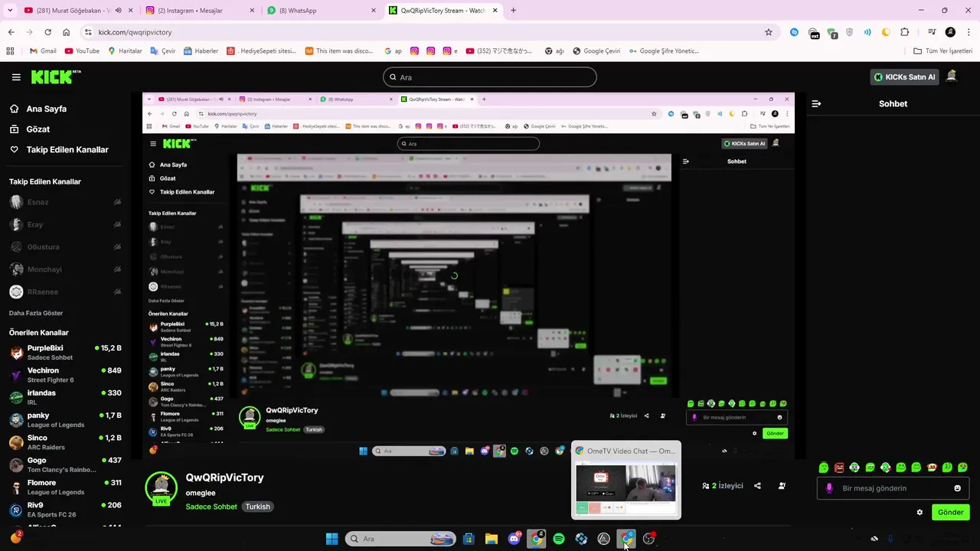Switch to Instagram Mesajlar tab
Viewport: 980px width, 551px height.
pos(201,11)
